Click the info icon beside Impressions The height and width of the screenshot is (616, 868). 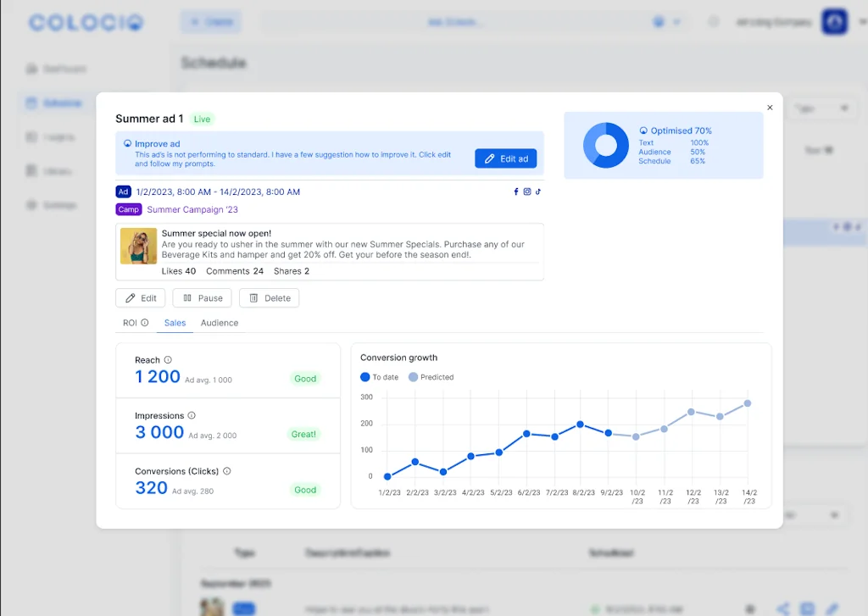[x=192, y=416]
